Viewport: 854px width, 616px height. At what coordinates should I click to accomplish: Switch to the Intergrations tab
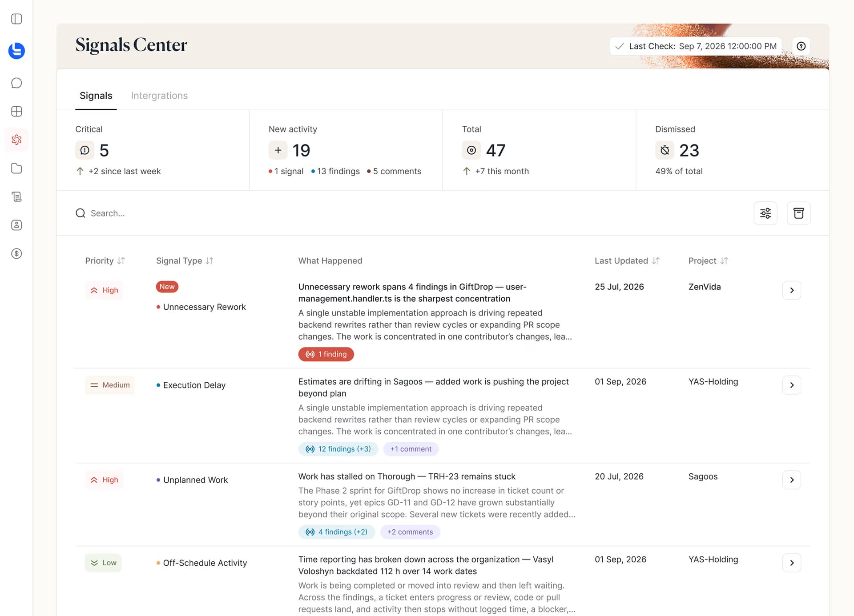[x=159, y=96]
